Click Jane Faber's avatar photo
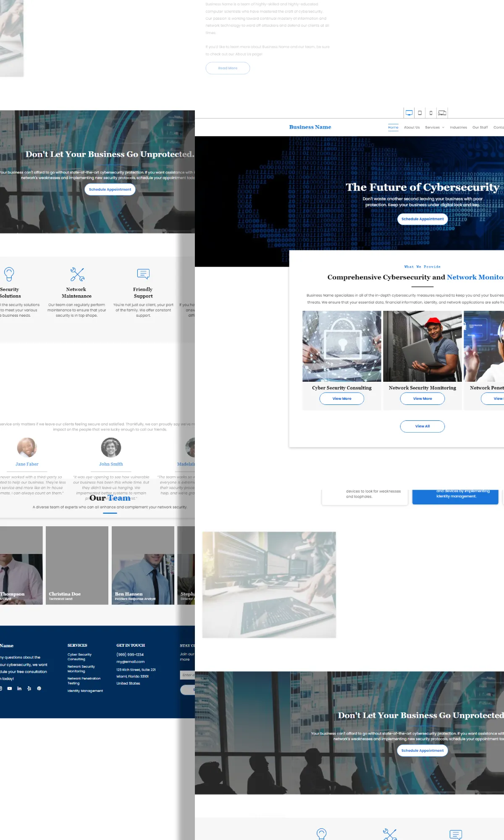This screenshot has height=840, width=504. click(27, 448)
